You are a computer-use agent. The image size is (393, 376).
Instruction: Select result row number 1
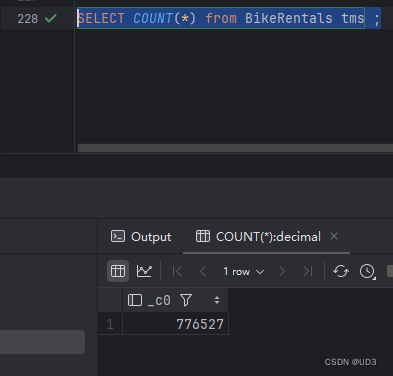coord(110,324)
